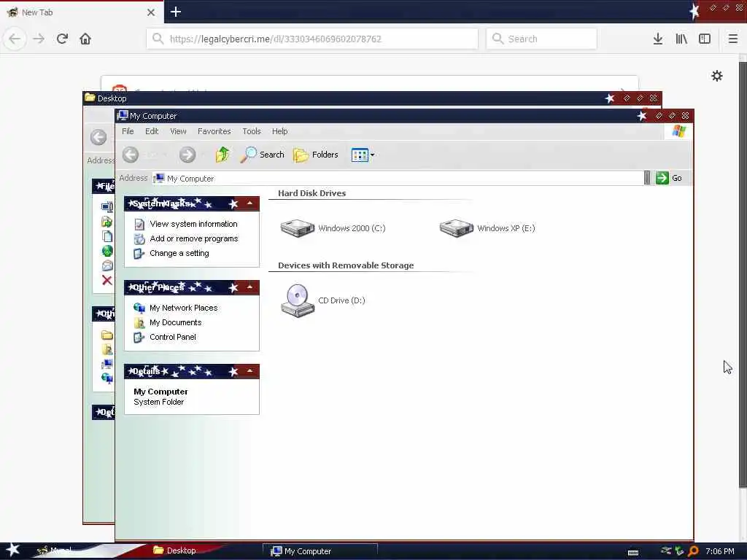Open the View menu in My Computer
Image resolution: width=747 pixels, height=560 pixels.
178,131
